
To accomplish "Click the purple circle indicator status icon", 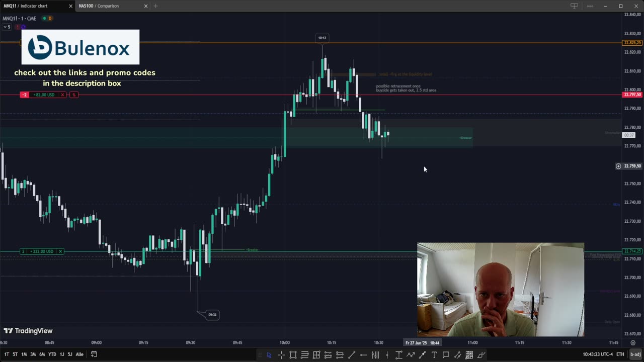I will coord(23,27).
